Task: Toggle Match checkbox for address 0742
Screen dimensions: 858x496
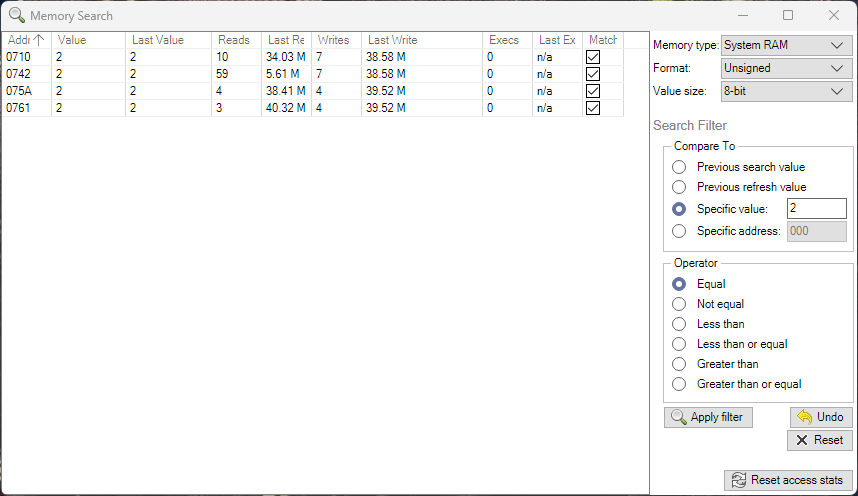Action: click(x=593, y=74)
